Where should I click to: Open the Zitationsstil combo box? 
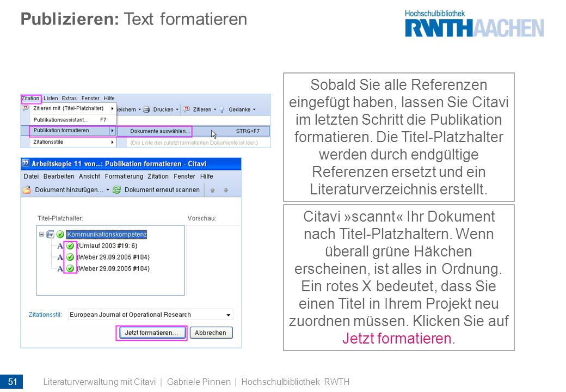[151, 315]
